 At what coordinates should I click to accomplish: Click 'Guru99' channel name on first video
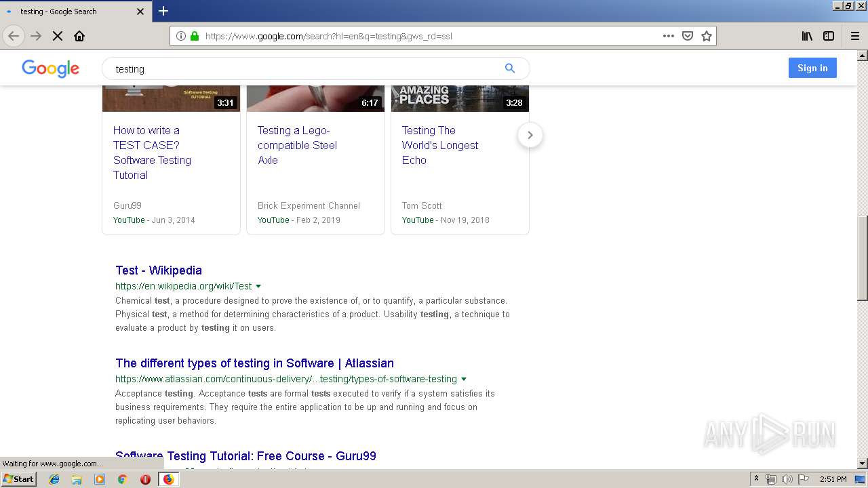[x=127, y=205]
